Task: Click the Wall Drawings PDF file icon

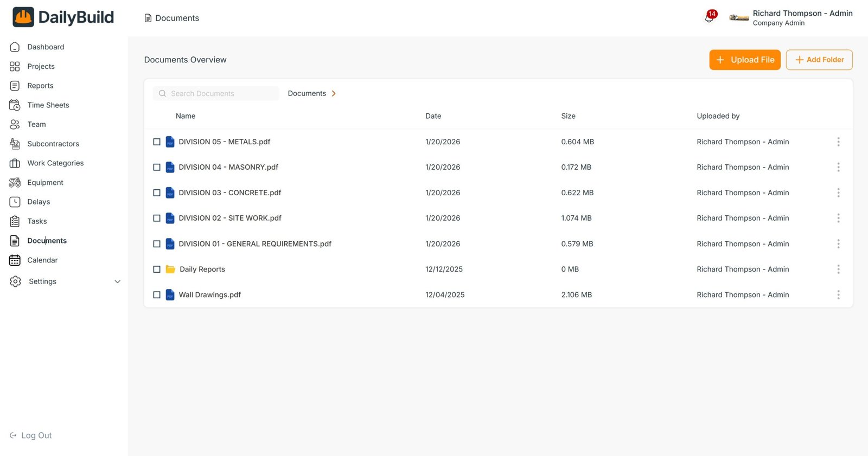Action: pos(170,295)
